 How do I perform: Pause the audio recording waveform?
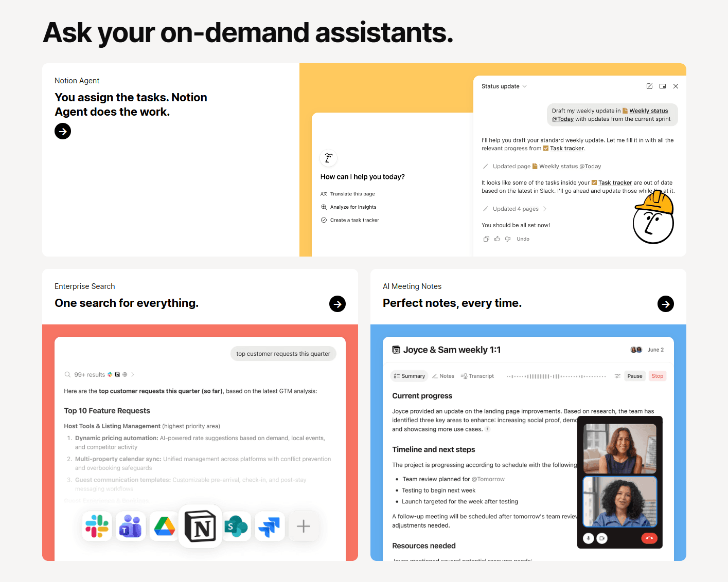pyautogui.click(x=635, y=376)
